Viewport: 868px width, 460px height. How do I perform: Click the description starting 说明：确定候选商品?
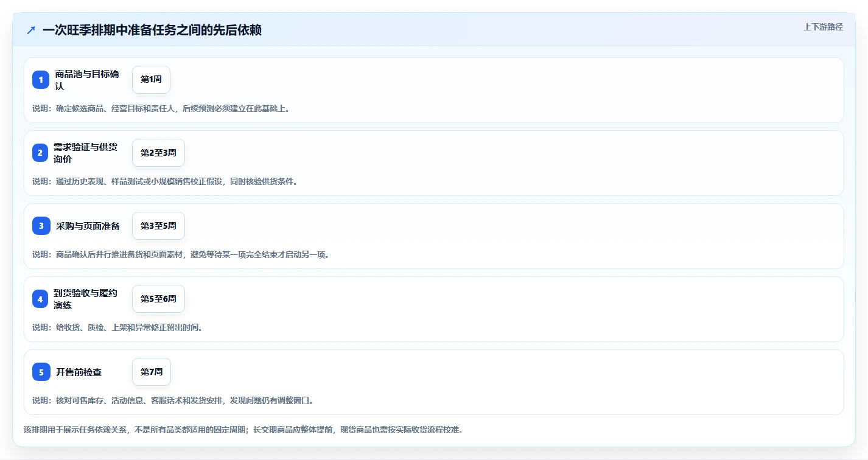(161, 108)
